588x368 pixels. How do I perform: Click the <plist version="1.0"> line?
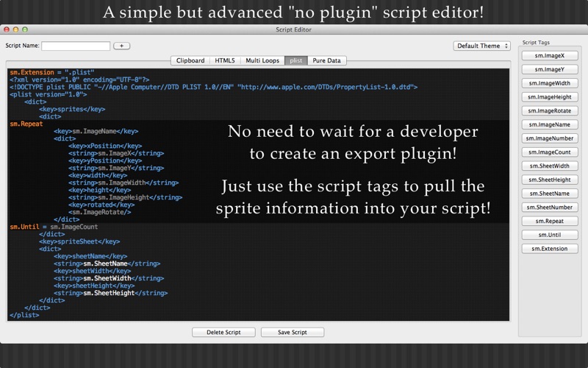point(48,95)
